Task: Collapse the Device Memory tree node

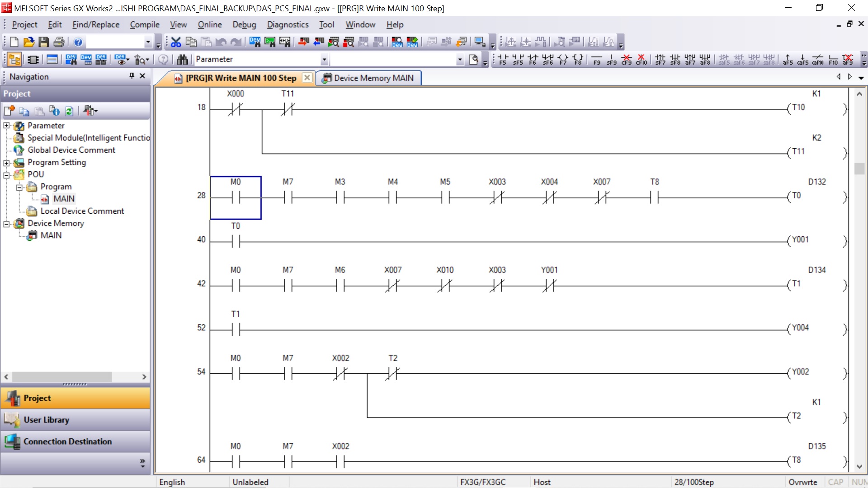Action: click(x=6, y=224)
